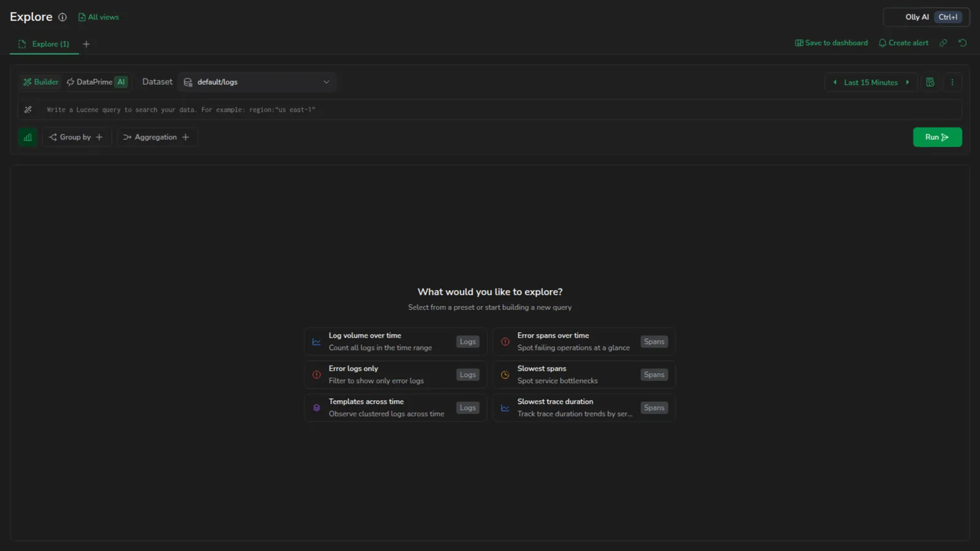This screenshot has height=551, width=980.
Task: Add a new Explore tab with plus icon
Action: coord(86,44)
